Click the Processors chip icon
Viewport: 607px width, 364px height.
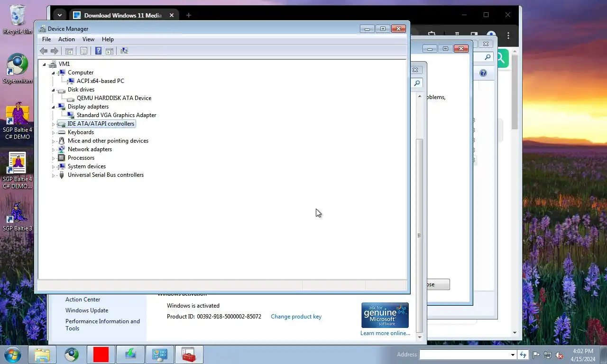click(x=61, y=158)
